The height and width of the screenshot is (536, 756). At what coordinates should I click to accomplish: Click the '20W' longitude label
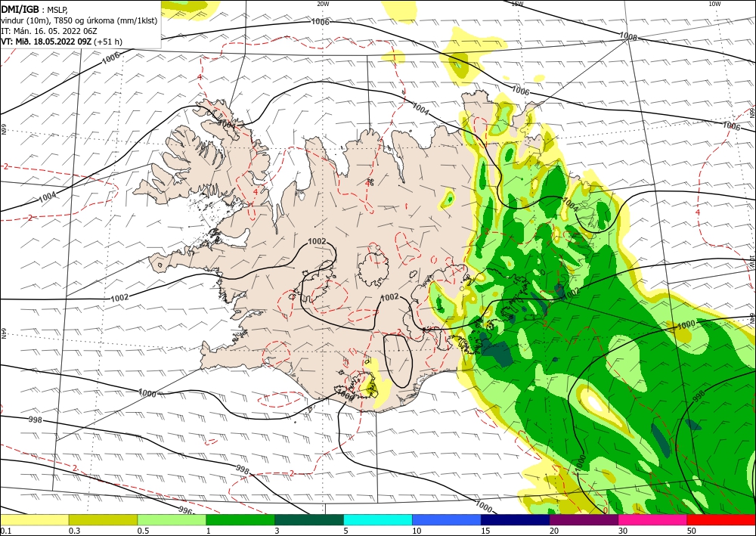[x=323, y=4]
